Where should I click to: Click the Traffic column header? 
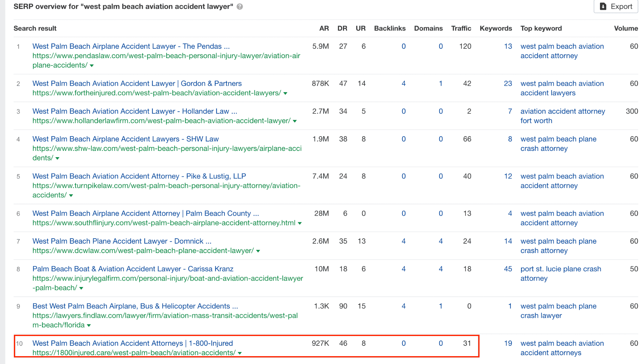pyautogui.click(x=461, y=28)
